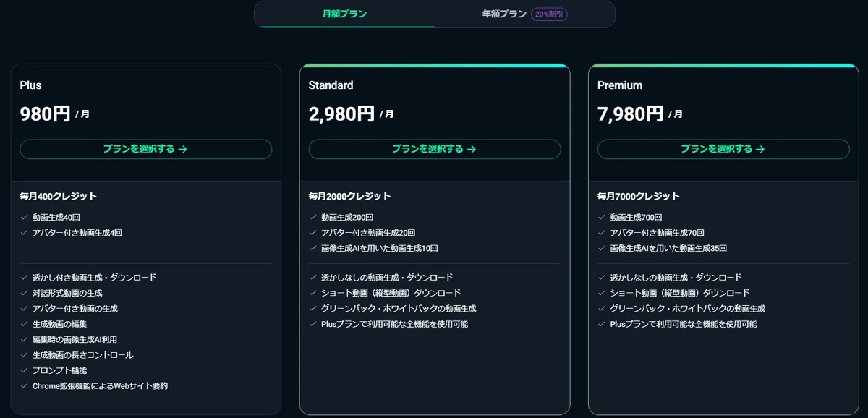The image size is (868, 418).
Task: Click the 20%割引 badge
Action: tap(549, 14)
